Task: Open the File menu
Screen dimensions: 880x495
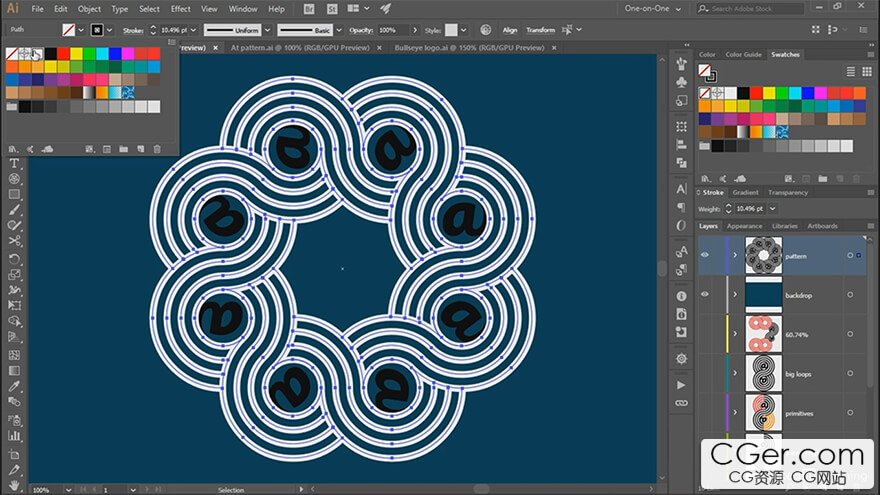Action: [38, 9]
